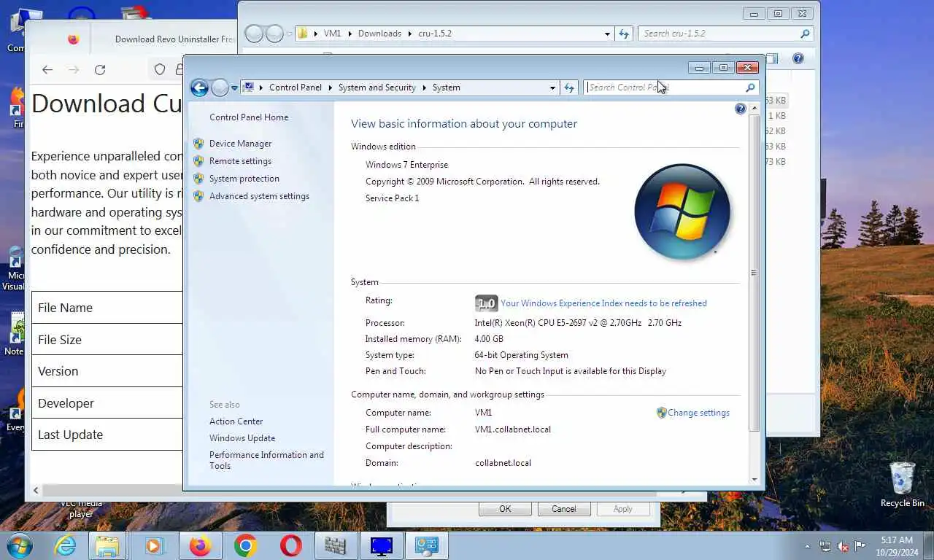The width and height of the screenshot is (934, 560).
Task: Toggle the preview pane icon in the Explorer window
Action: coord(771,58)
